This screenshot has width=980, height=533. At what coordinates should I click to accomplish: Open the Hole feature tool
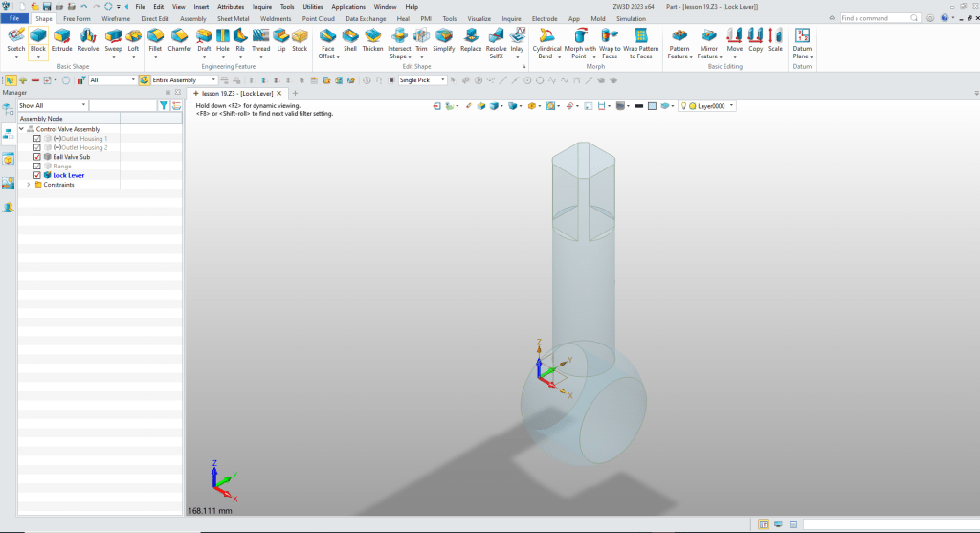tap(223, 38)
